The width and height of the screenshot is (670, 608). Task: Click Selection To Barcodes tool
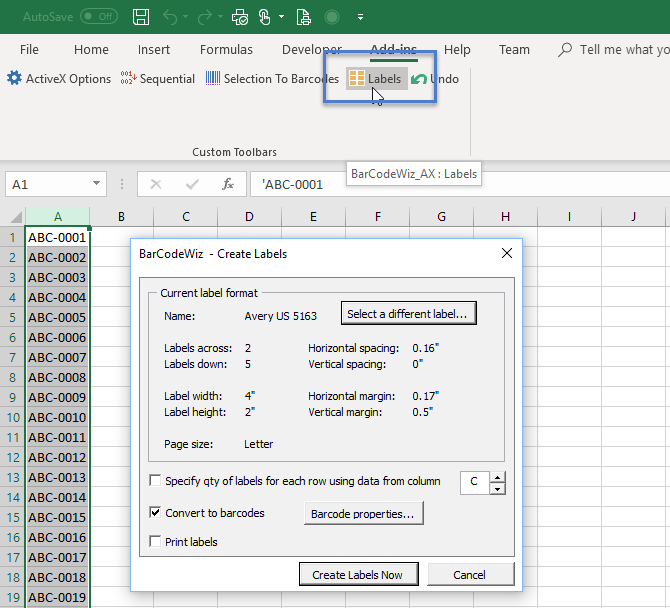(272, 79)
